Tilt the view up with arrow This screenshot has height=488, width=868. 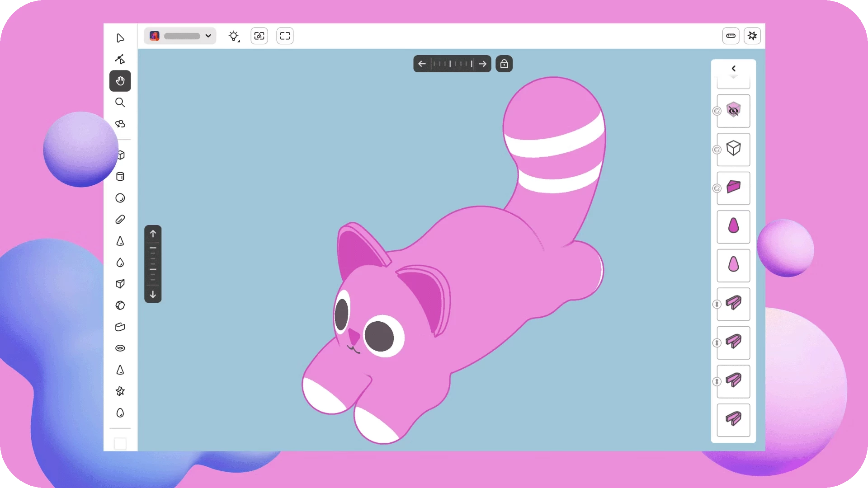pyautogui.click(x=153, y=234)
